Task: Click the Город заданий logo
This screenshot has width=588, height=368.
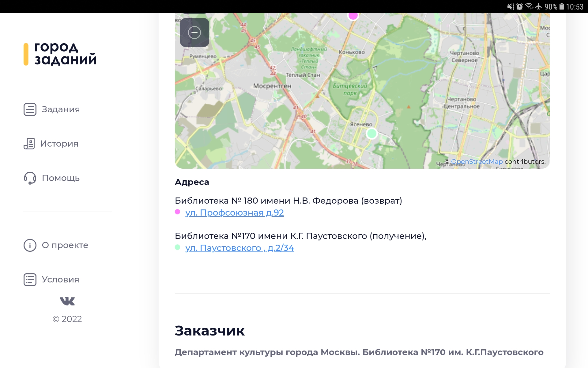Action: click(60, 54)
